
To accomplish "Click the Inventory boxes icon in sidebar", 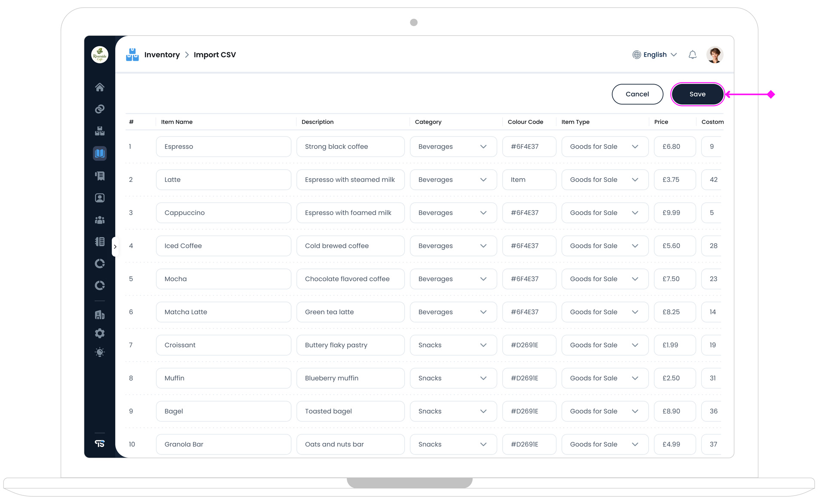I will click(100, 131).
